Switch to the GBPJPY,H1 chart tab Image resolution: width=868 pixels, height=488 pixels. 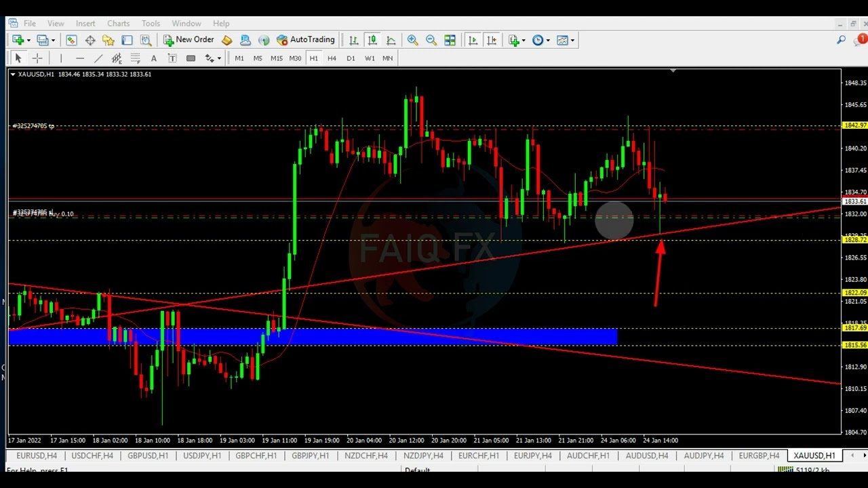tap(310, 455)
